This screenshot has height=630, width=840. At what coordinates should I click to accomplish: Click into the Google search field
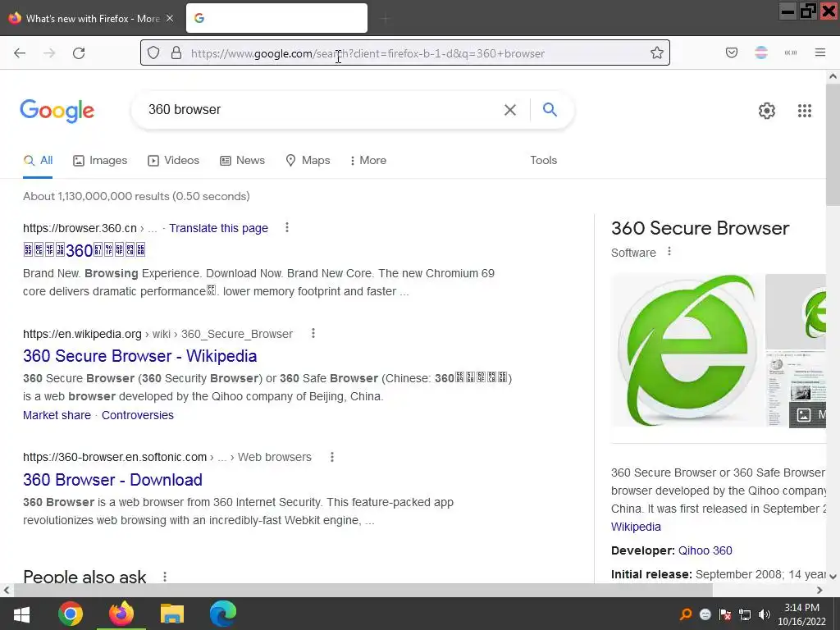322,110
